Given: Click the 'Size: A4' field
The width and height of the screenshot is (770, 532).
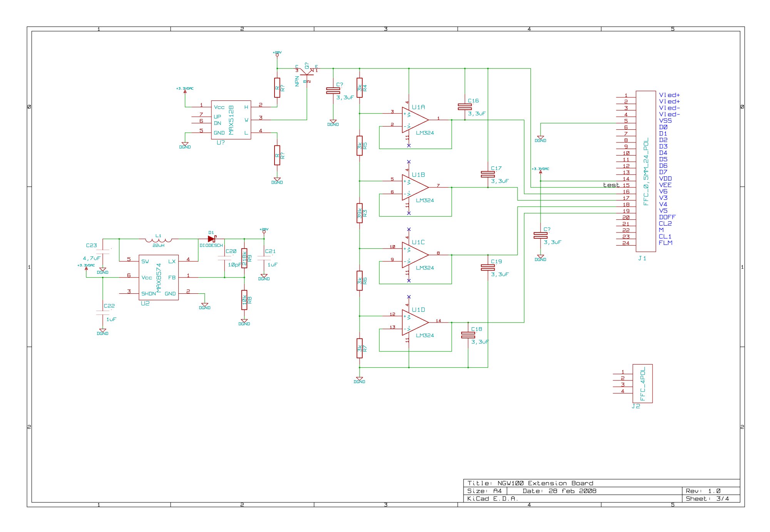Looking at the screenshot, I should (x=484, y=491).
